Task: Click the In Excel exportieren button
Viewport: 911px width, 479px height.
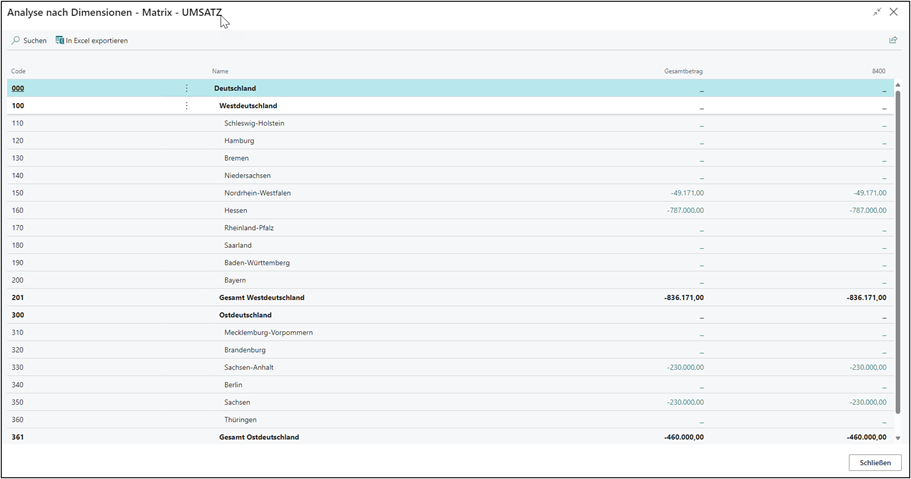Action: tap(92, 40)
